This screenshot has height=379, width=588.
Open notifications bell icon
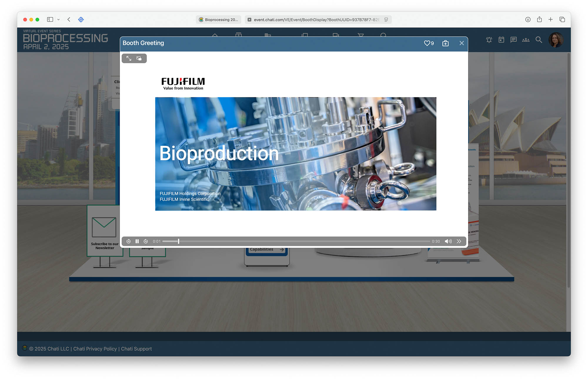coord(489,40)
